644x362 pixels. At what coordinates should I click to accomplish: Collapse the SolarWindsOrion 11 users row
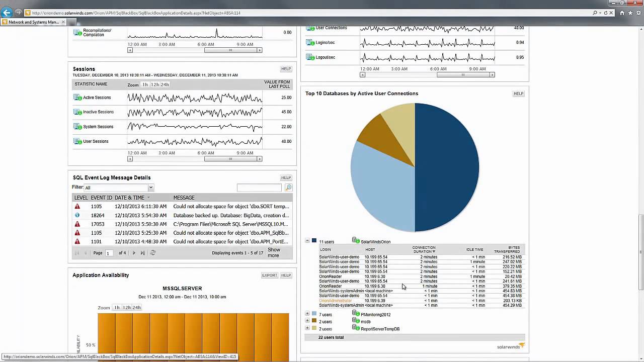(x=307, y=241)
